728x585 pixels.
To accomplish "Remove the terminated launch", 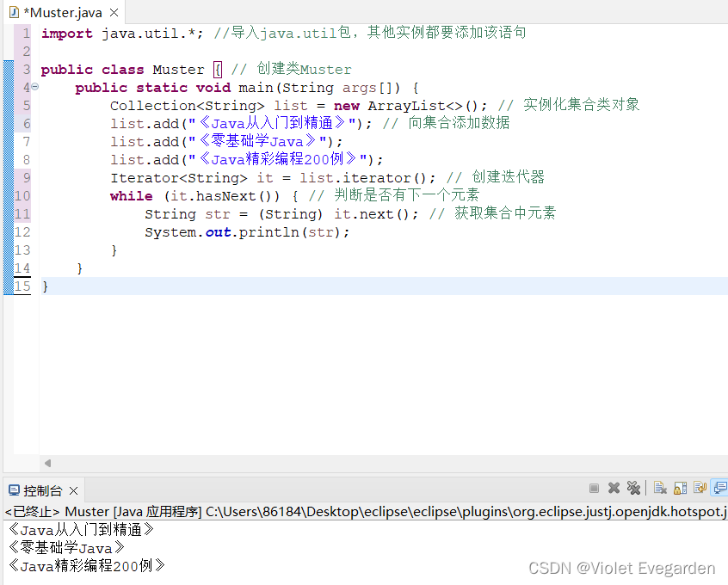I will (614, 488).
